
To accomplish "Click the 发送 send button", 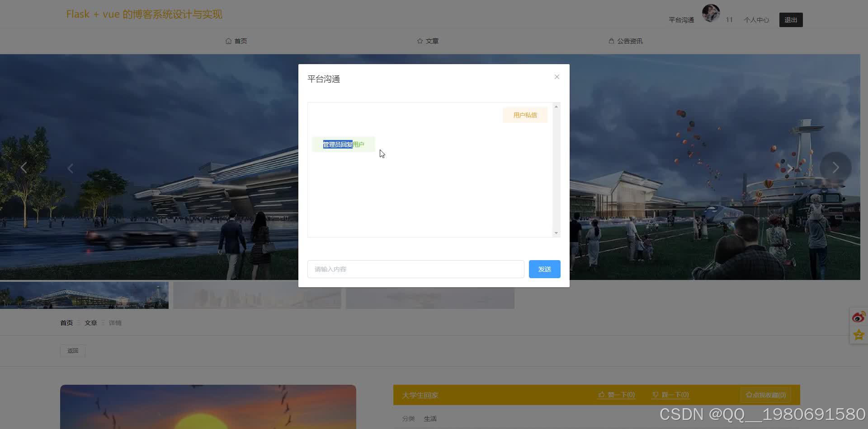I will click(x=544, y=269).
